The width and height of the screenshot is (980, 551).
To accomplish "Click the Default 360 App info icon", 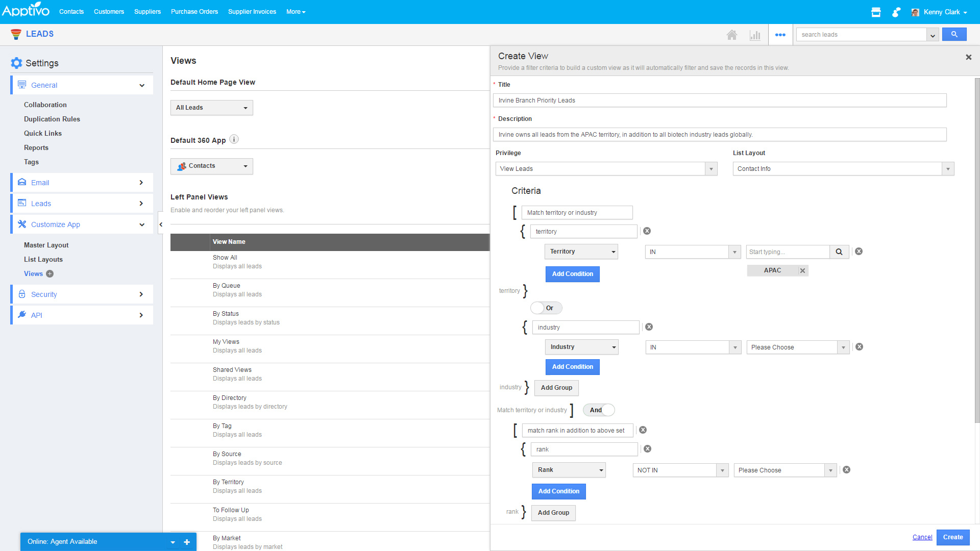I will click(234, 139).
